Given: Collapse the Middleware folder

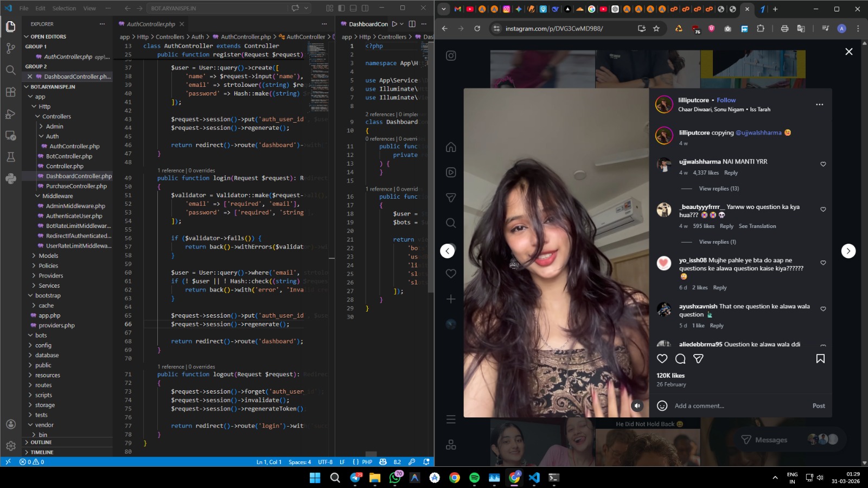Looking at the screenshot, I should tap(58, 196).
